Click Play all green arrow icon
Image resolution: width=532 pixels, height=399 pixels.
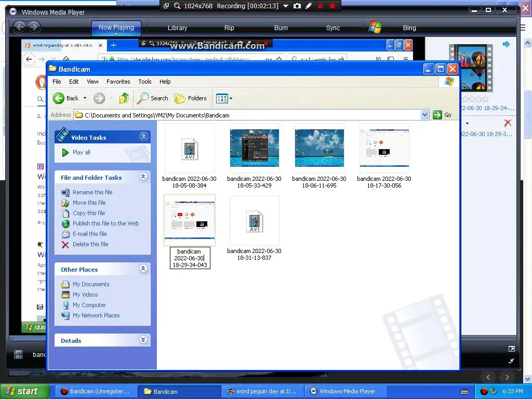coord(65,153)
